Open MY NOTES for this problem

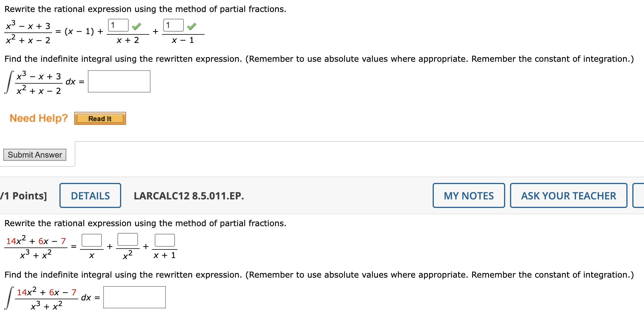(468, 195)
